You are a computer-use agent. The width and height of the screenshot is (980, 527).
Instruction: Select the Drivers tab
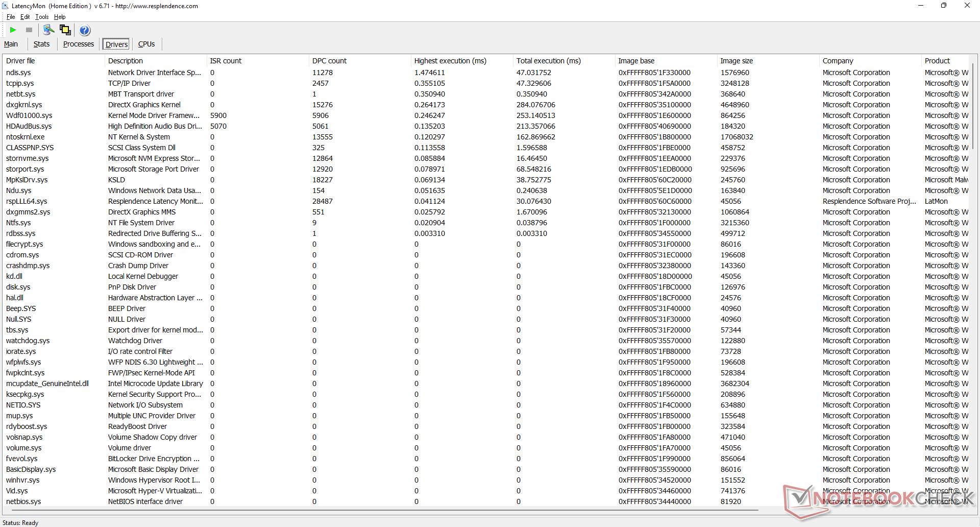[x=116, y=44]
